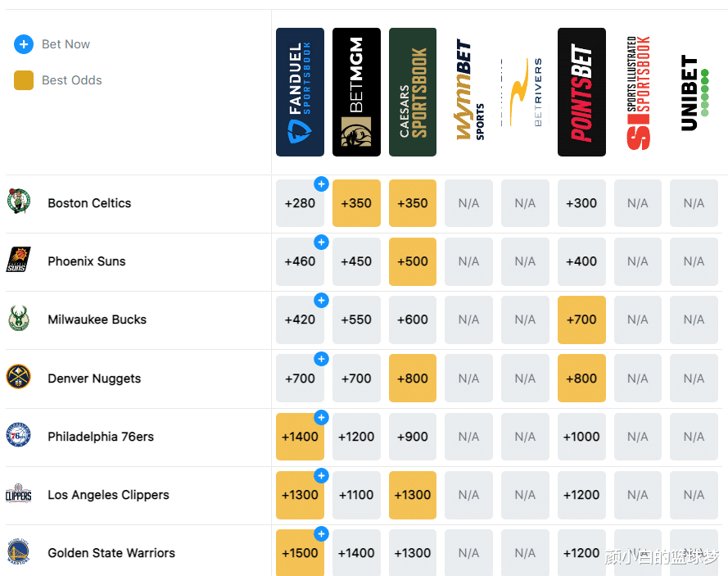Click Clippers +1200 PointsBet odds cell
The width and height of the screenshot is (728, 576).
581,495
